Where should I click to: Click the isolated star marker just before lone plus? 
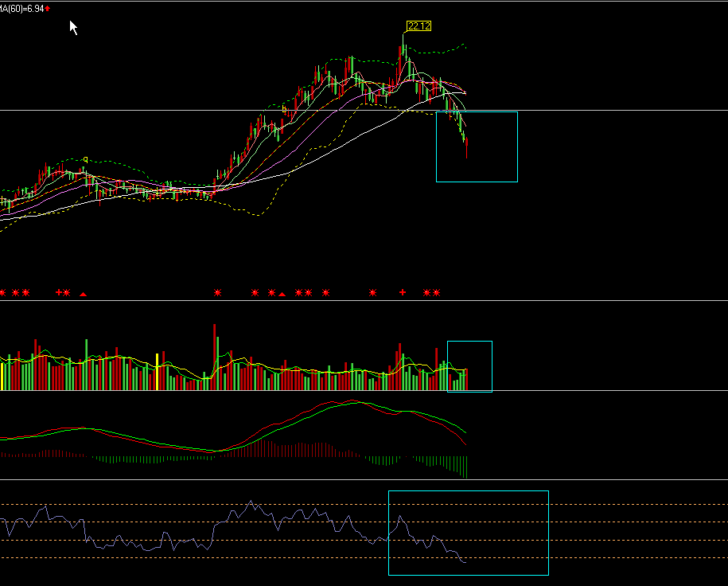click(373, 292)
